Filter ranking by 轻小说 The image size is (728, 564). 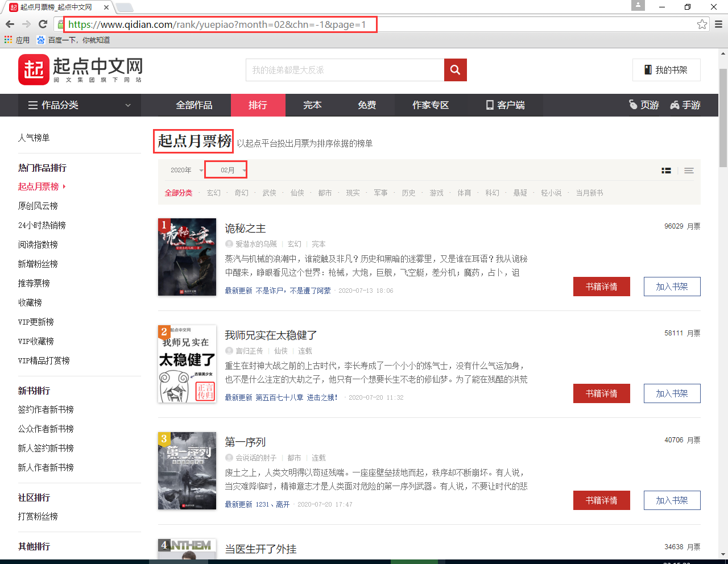coord(551,193)
